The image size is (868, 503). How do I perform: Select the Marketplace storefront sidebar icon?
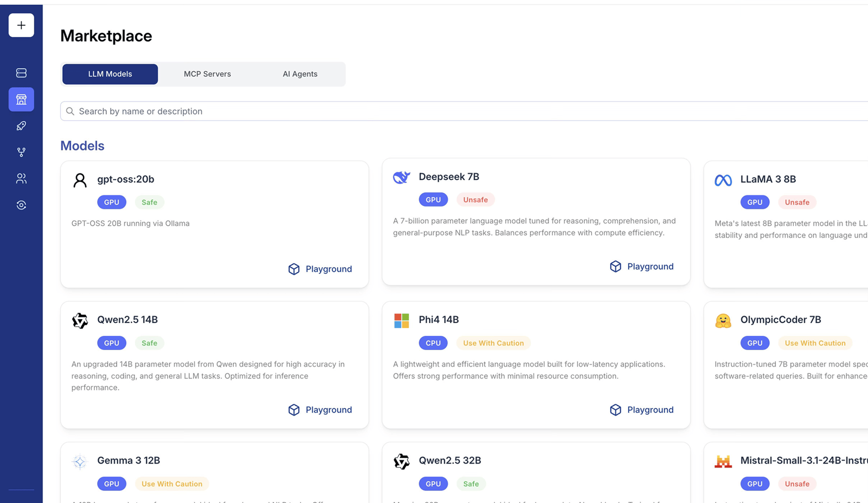coord(21,99)
